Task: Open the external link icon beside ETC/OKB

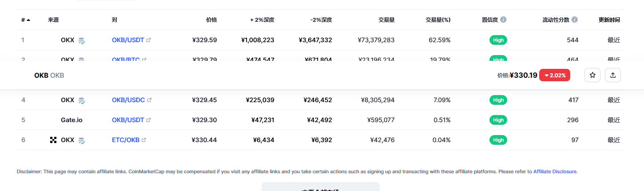Action: [x=144, y=140]
